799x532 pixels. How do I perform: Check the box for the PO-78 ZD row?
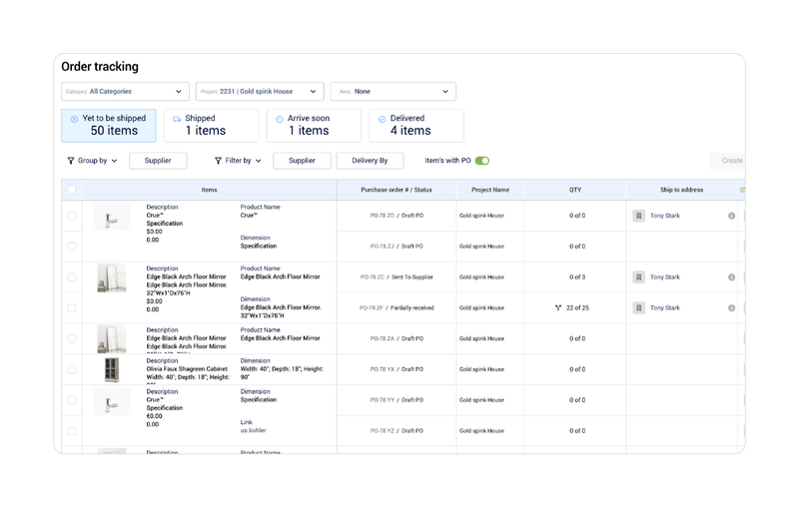[72, 216]
